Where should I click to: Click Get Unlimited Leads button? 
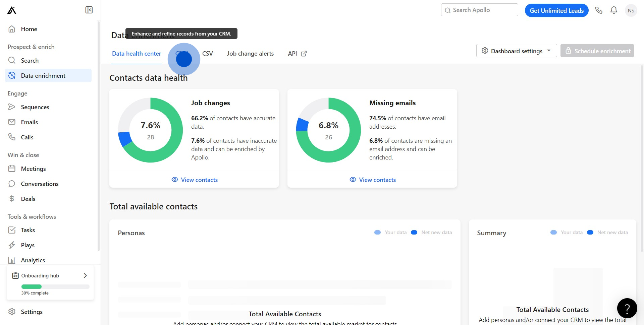pyautogui.click(x=556, y=10)
